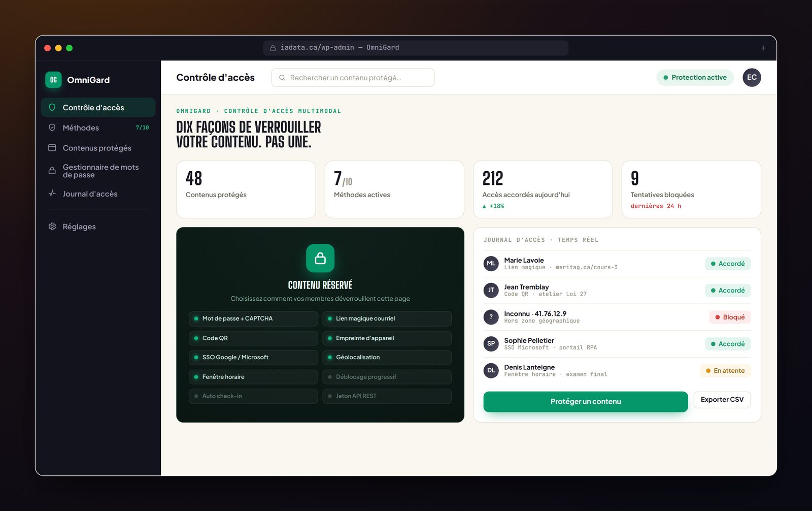Viewport: 812px width, 511px height.
Task: Click the Bloqué badge on the Inconnu row
Action: (x=730, y=317)
